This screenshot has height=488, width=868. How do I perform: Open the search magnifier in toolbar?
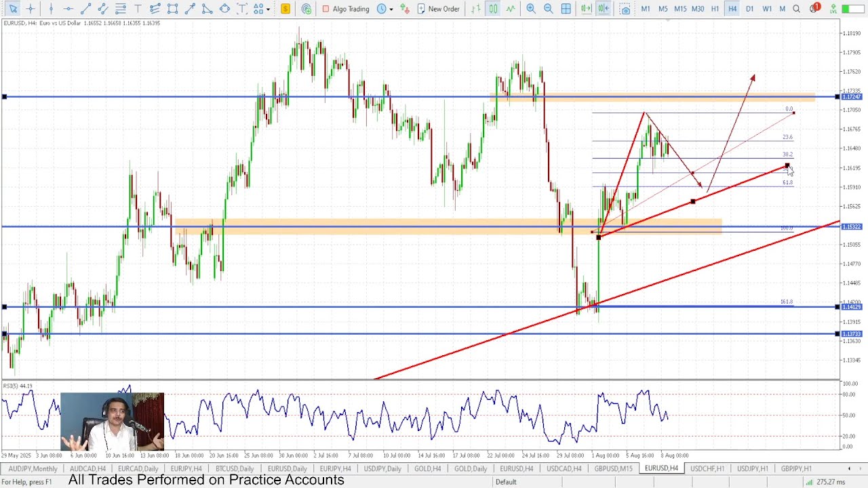797,9
